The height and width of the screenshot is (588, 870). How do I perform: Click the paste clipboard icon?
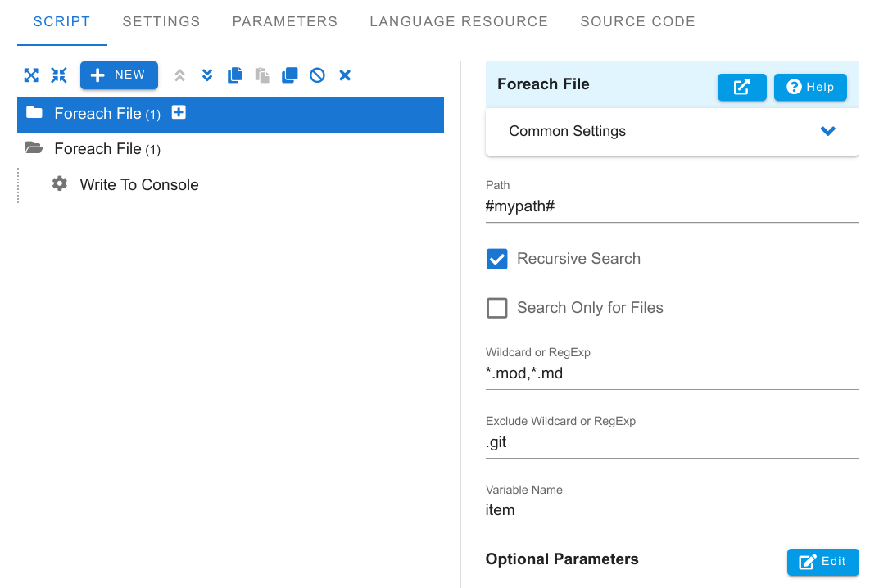(x=262, y=75)
